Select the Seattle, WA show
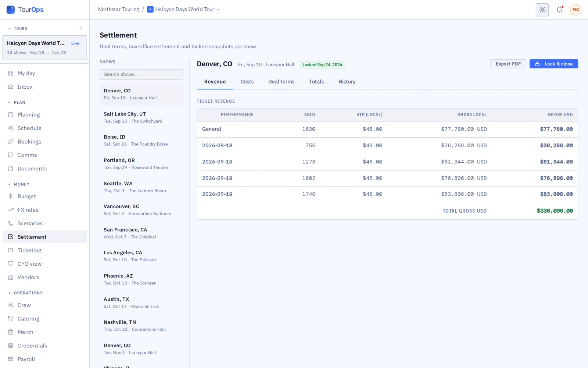The height and width of the screenshot is (368, 588). (x=141, y=187)
